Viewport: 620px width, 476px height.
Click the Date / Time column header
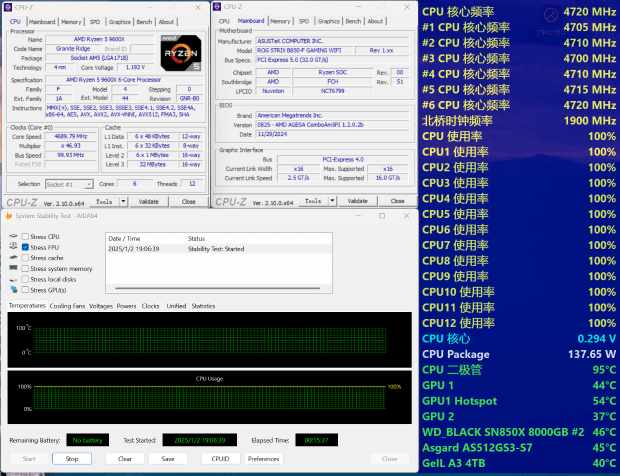[x=146, y=238]
